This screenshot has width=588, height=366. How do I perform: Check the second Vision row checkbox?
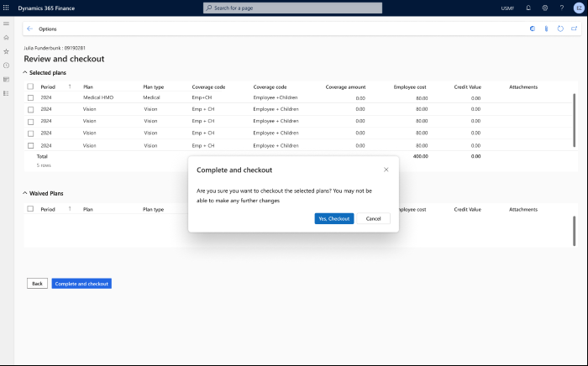[x=31, y=122]
